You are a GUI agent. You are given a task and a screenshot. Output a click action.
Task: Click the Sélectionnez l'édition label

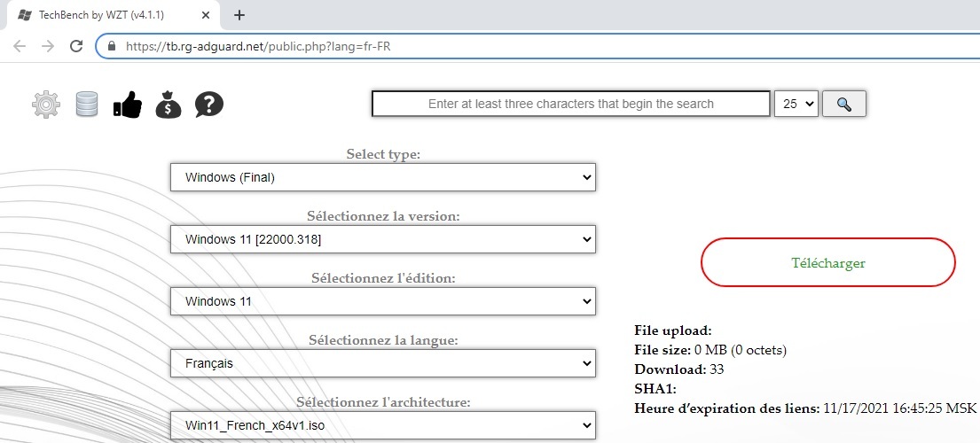coord(383,278)
